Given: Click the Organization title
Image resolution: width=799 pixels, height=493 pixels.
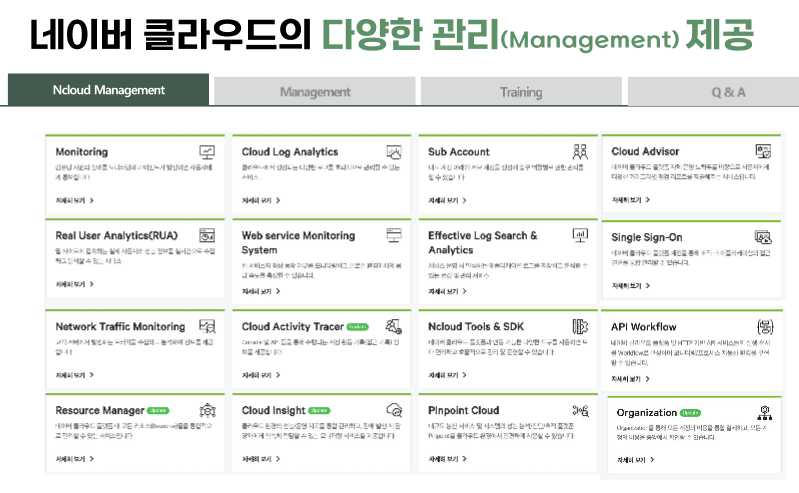Looking at the screenshot, I should [x=647, y=413].
